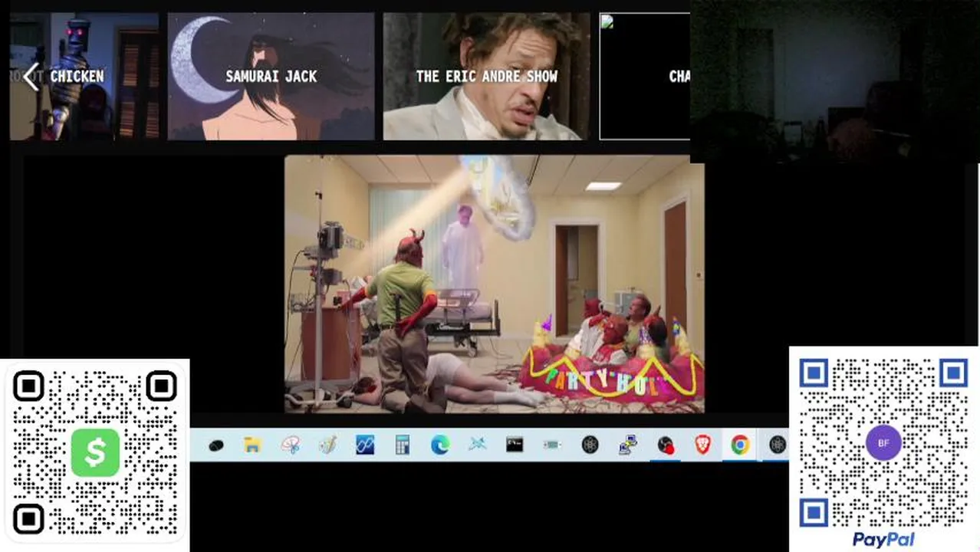The height and width of the screenshot is (552, 980).
Task: Click the dark webcam overlay feed
Action: click(x=834, y=81)
